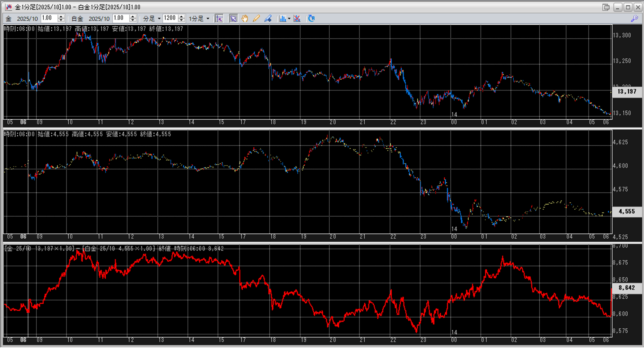Click the bar chart indicator icon
The height and width of the screenshot is (348, 644).
tap(282, 19)
